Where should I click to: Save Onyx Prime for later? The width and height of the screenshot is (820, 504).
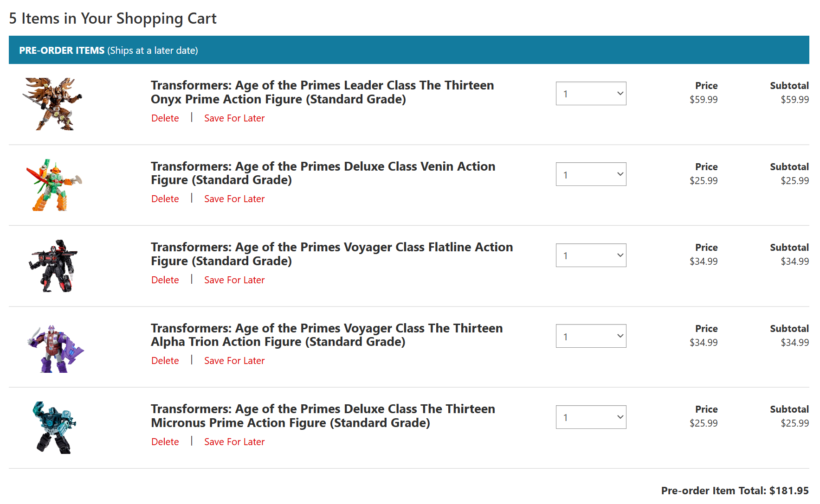pyautogui.click(x=234, y=118)
